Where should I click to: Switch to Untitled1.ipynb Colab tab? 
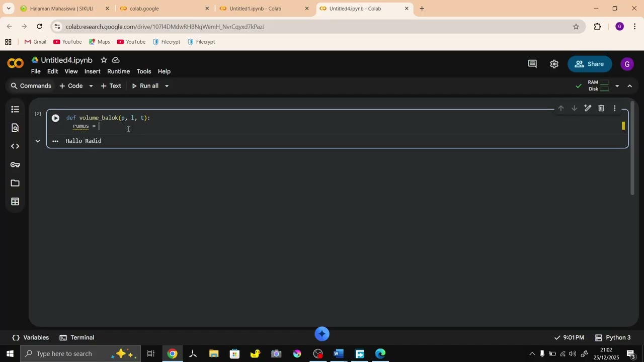264,9
